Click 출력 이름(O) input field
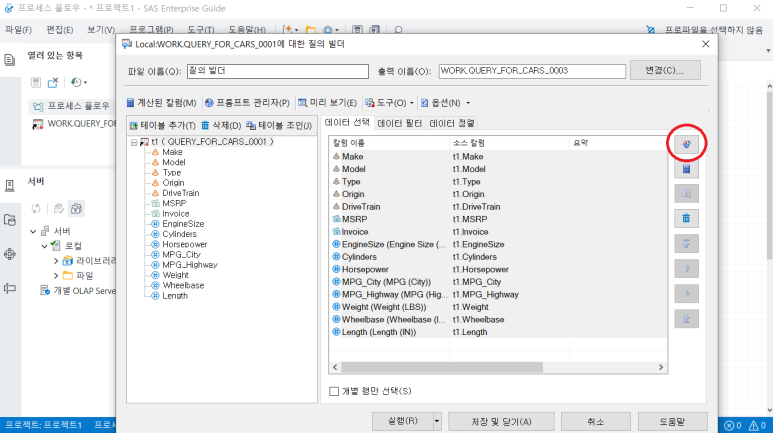773x433 pixels. pyautogui.click(x=532, y=71)
